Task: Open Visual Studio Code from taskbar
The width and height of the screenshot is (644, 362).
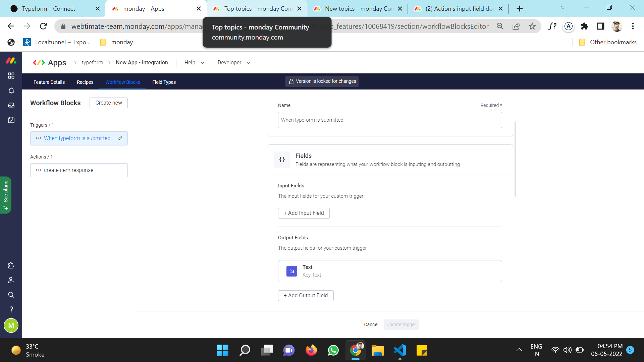Action: click(400, 351)
